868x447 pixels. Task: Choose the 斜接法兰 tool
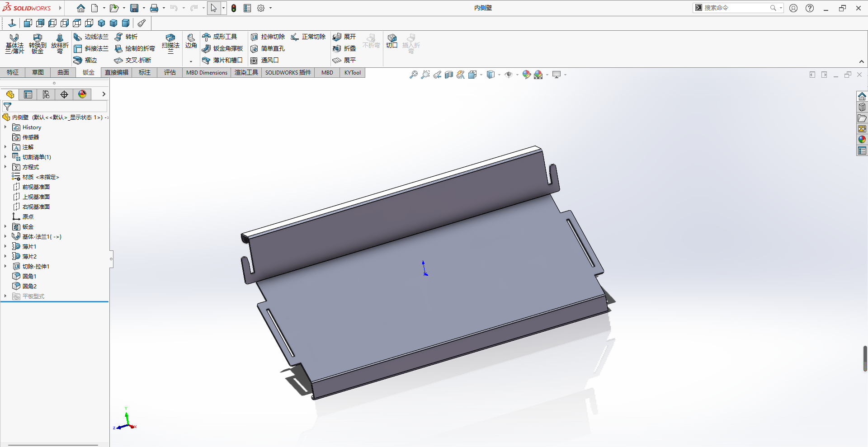pyautogui.click(x=91, y=48)
